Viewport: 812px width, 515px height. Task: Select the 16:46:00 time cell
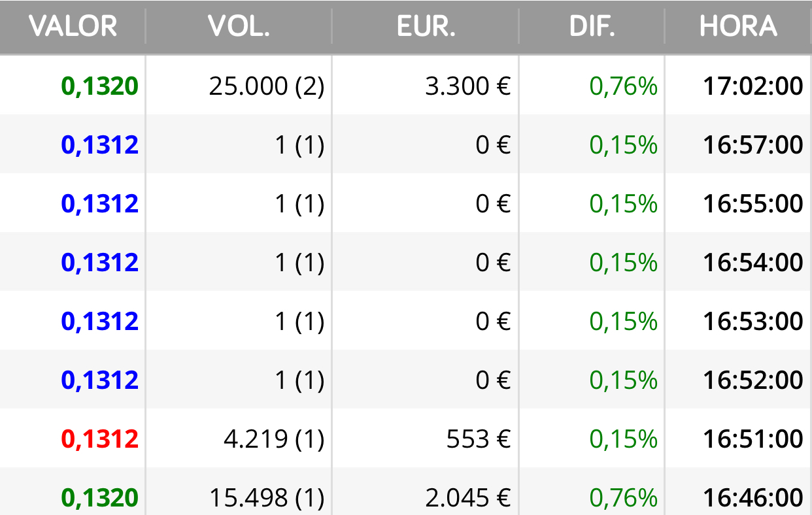point(753,498)
